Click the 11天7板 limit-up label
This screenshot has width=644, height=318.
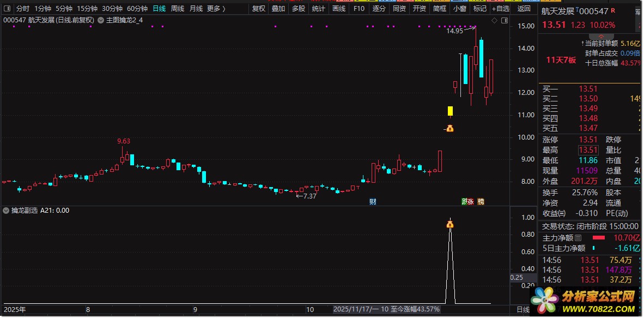click(561, 60)
